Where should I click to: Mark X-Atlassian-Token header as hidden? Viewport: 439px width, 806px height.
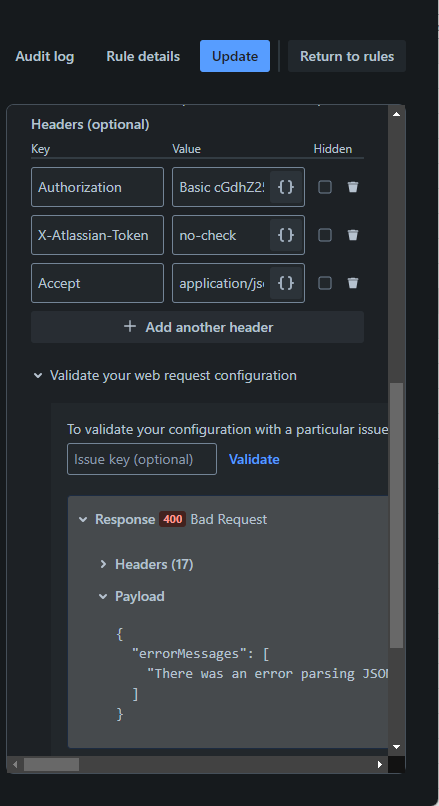325,235
